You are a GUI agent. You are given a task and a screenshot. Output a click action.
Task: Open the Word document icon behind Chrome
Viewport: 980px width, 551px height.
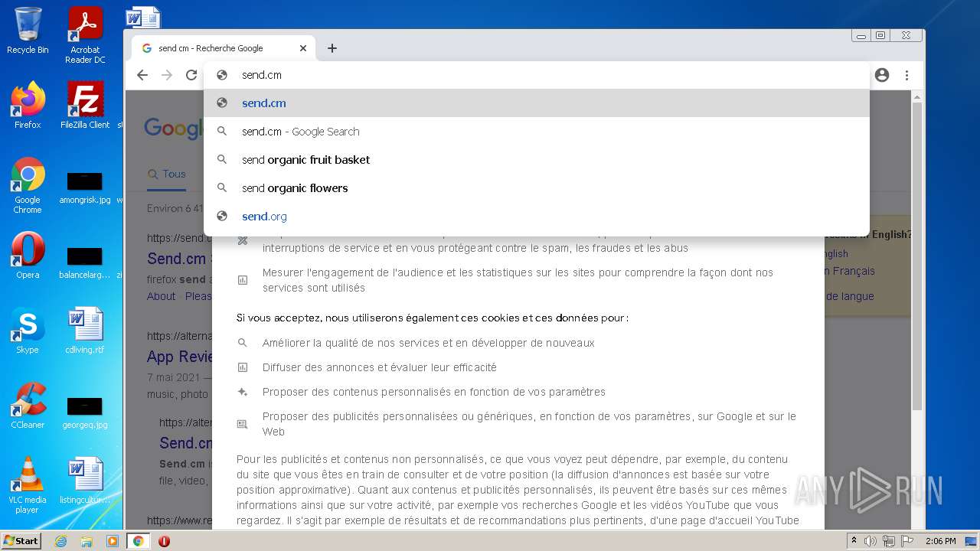[x=143, y=17]
